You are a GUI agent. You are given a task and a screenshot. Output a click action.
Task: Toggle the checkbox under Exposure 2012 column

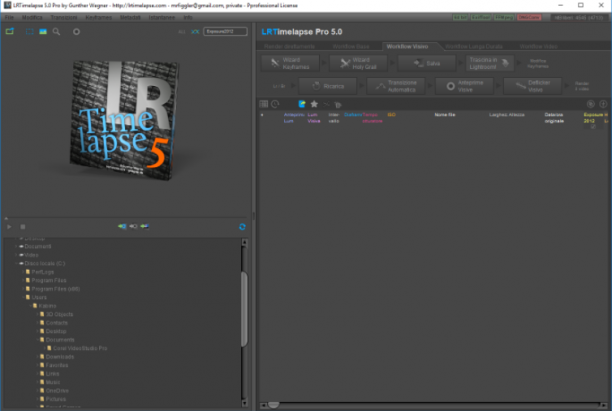593,126
